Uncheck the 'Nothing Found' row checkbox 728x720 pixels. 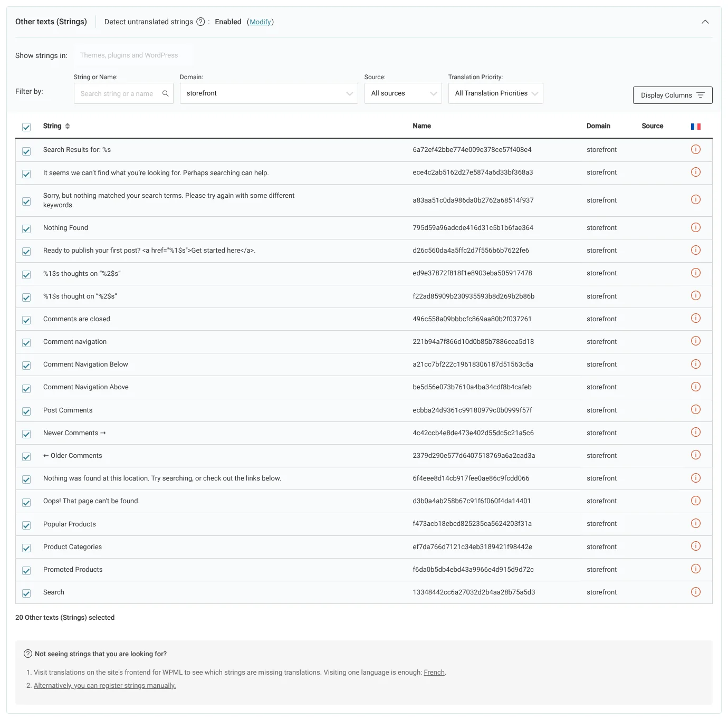(26, 229)
